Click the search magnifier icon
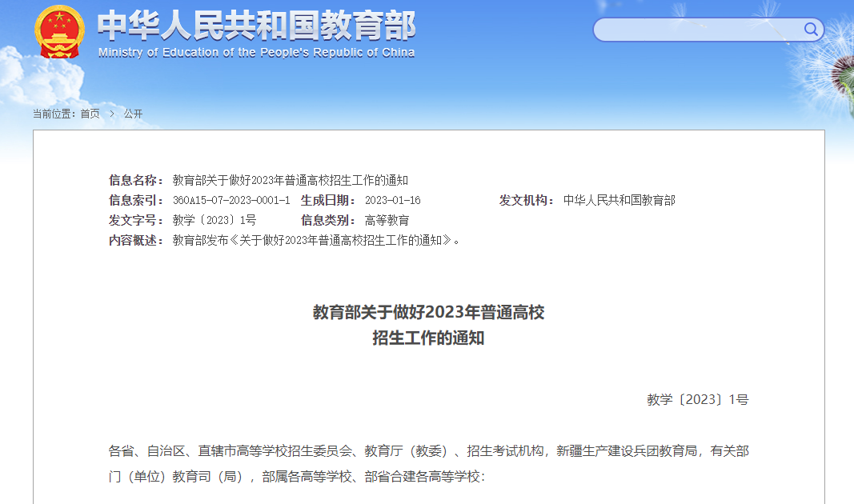Image resolution: width=854 pixels, height=504 pixels. 811,29
